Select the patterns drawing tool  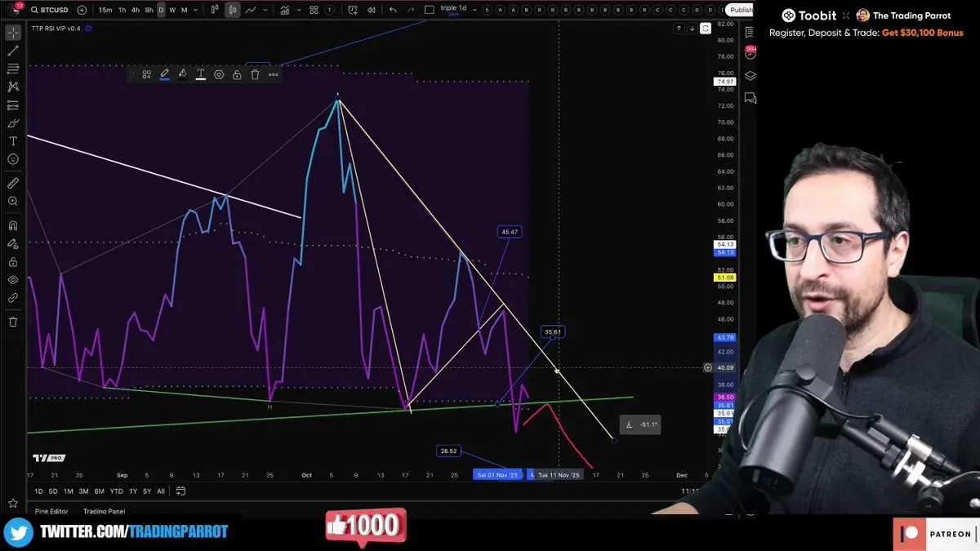pyautogui.click(x=13, y=87)
